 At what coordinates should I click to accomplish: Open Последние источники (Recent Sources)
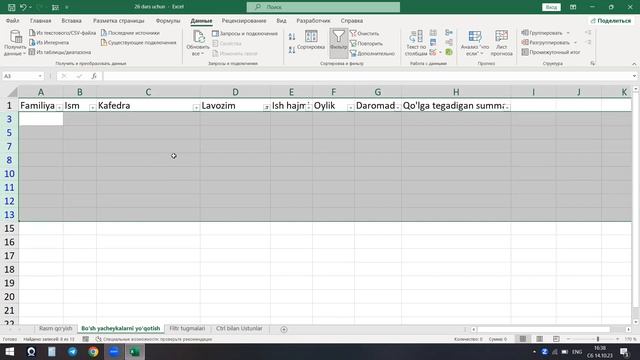click(x=130, y=33)
